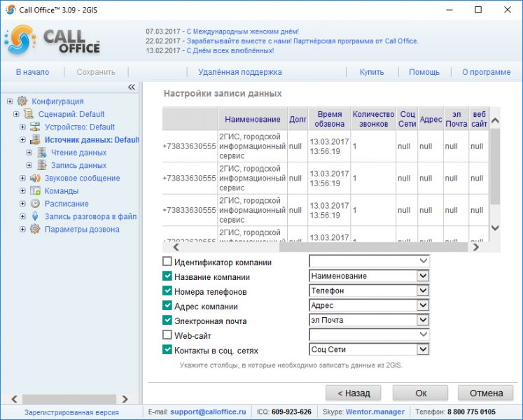Click sidebar horizontal scrollbar right arrow

[125, 398]
